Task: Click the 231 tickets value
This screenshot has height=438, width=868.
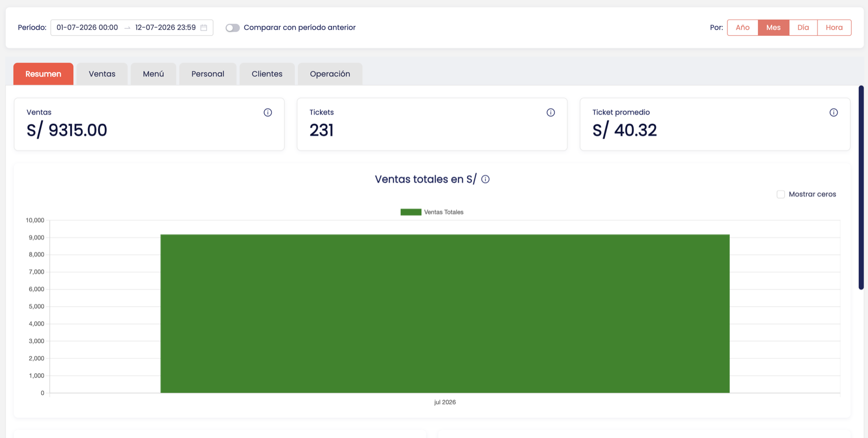Action: click(x=322, y=130)
